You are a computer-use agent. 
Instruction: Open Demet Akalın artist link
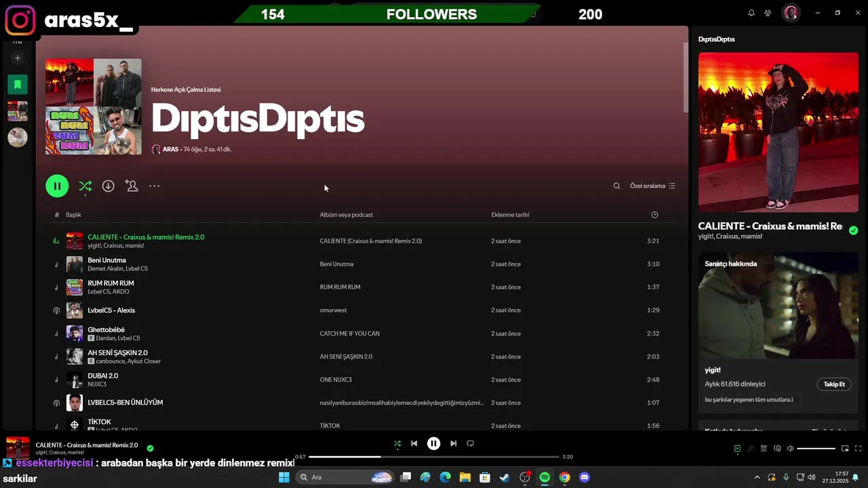coord(105,269)
